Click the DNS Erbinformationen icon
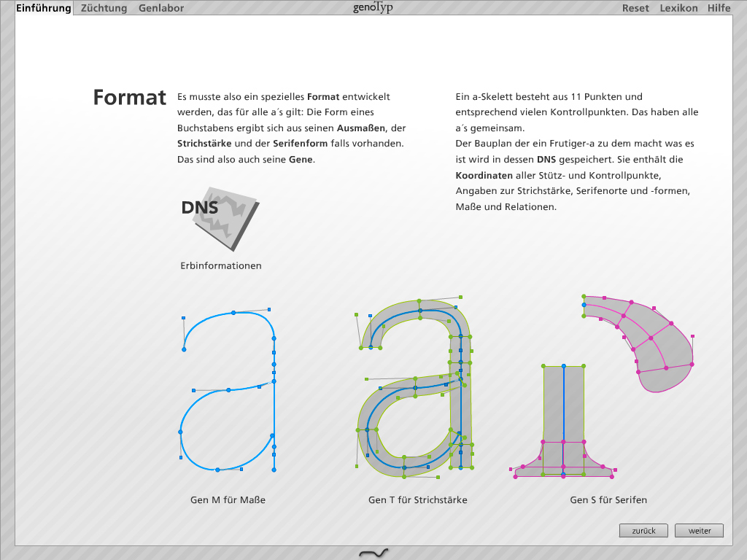 click(220, 219)
